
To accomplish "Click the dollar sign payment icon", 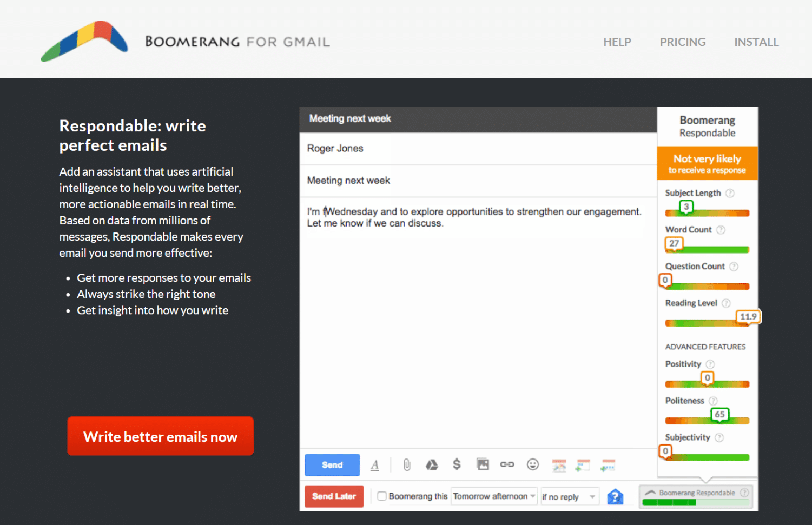I will (x=457, y=464).
